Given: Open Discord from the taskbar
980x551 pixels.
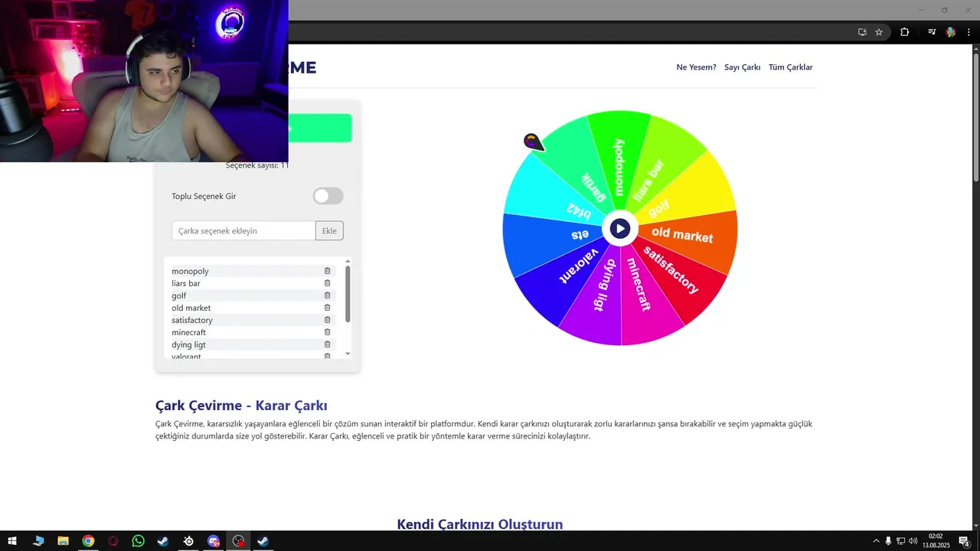Looking at the screenshot, I should [214, 541].
